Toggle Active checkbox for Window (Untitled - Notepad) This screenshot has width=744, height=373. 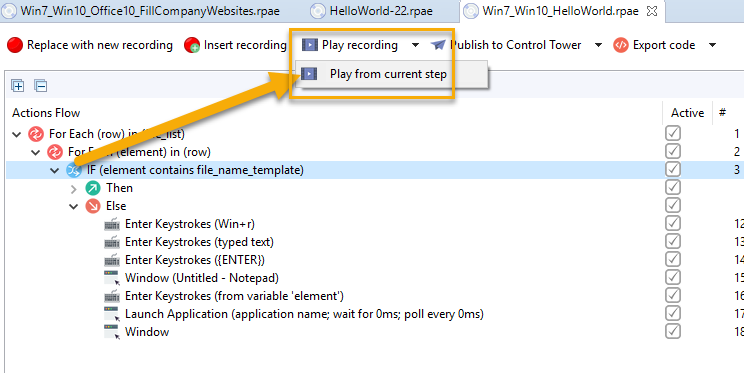tap(673, 278)
